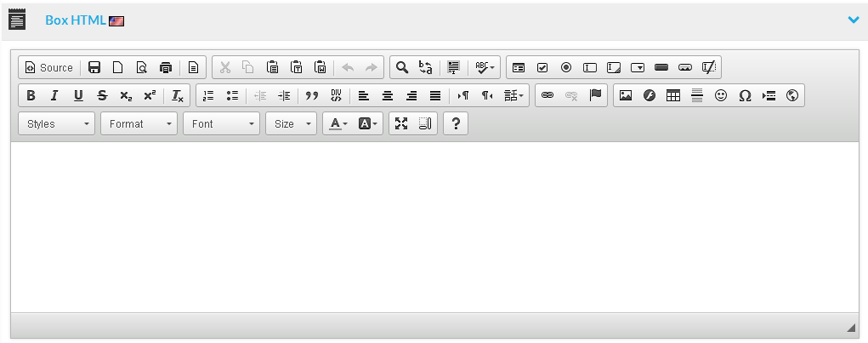Toggle Bold formatting
868x343 pixels.
tap(31, 95)
